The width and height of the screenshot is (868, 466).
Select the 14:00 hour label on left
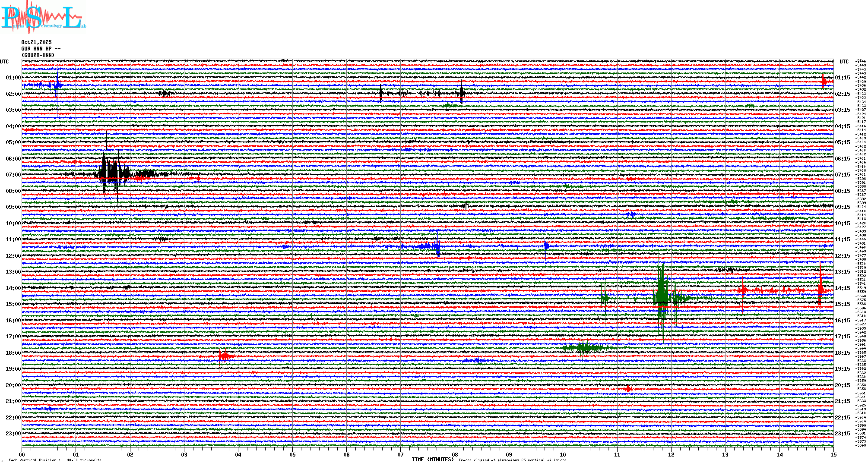tap(13, 288)
